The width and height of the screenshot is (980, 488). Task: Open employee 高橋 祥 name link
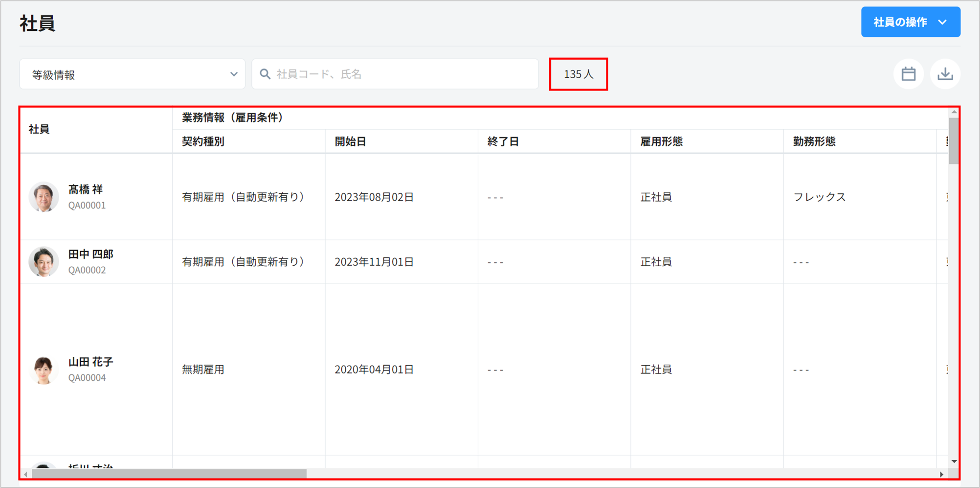coord(86,189)
